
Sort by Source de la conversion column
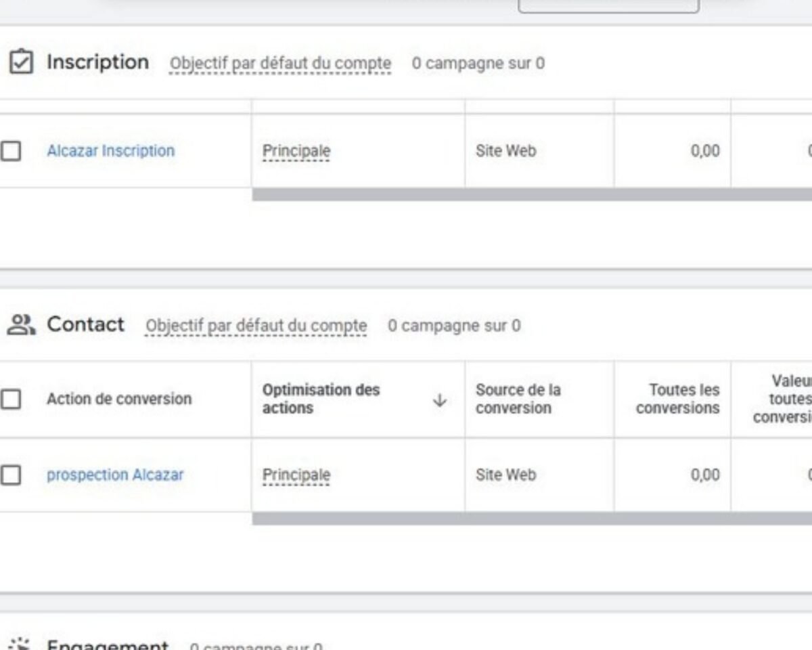518,399
